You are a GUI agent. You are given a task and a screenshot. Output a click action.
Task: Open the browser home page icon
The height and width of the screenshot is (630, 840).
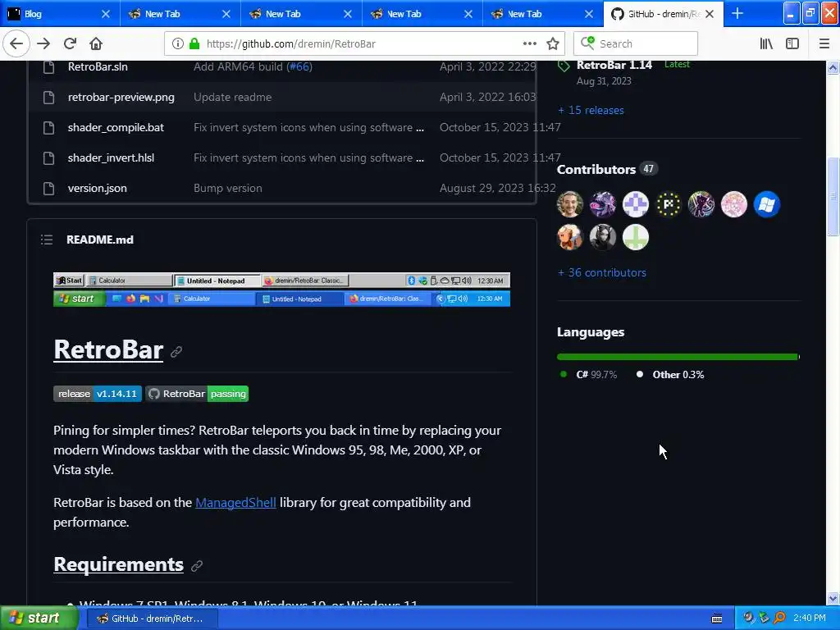pyautogui.click(x=96, y=43)
